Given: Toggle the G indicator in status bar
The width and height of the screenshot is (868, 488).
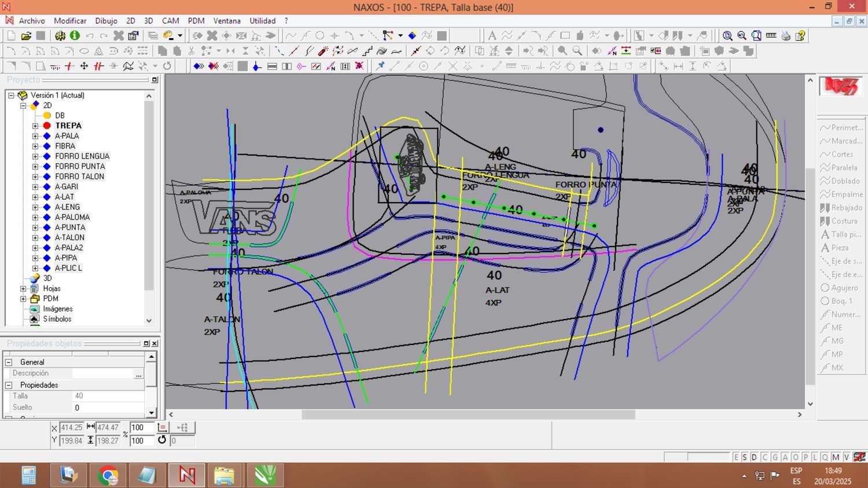Looking at the screenshot, I should tap(775, 457).
